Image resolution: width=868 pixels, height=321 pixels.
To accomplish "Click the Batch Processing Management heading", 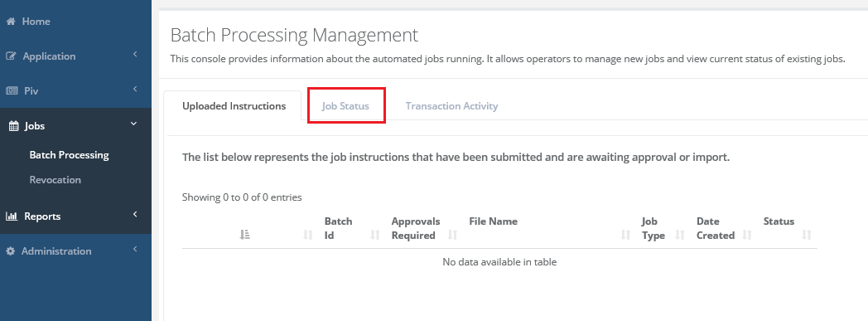I will point(294,35).
